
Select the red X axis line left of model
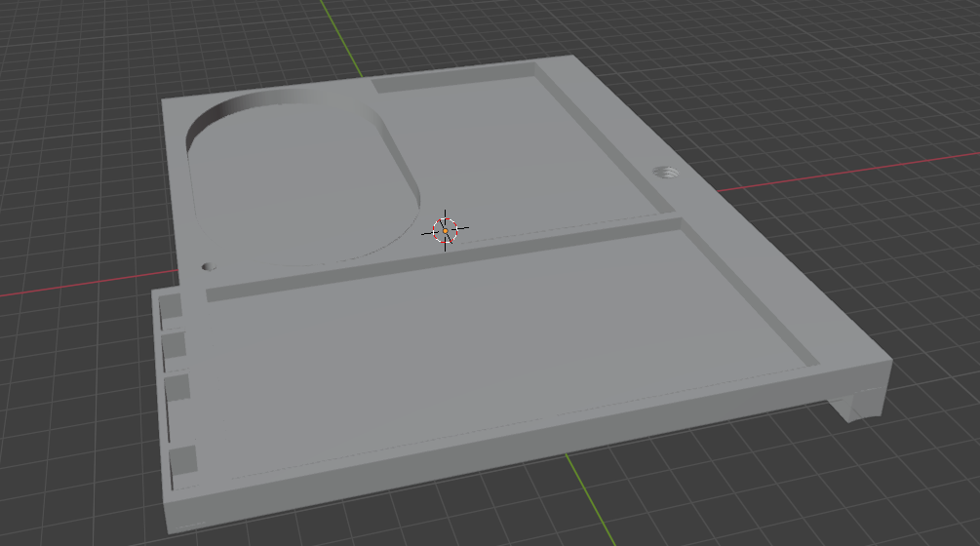(89, 284)
